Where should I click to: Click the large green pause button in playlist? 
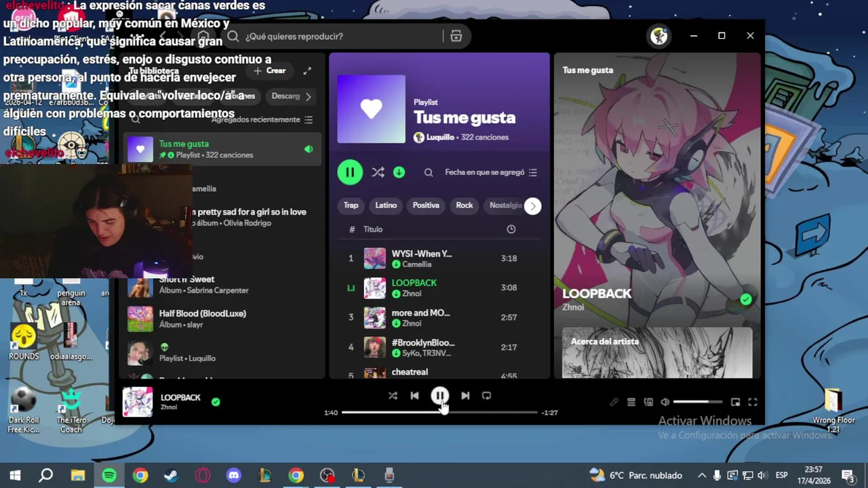coord(350,172)
